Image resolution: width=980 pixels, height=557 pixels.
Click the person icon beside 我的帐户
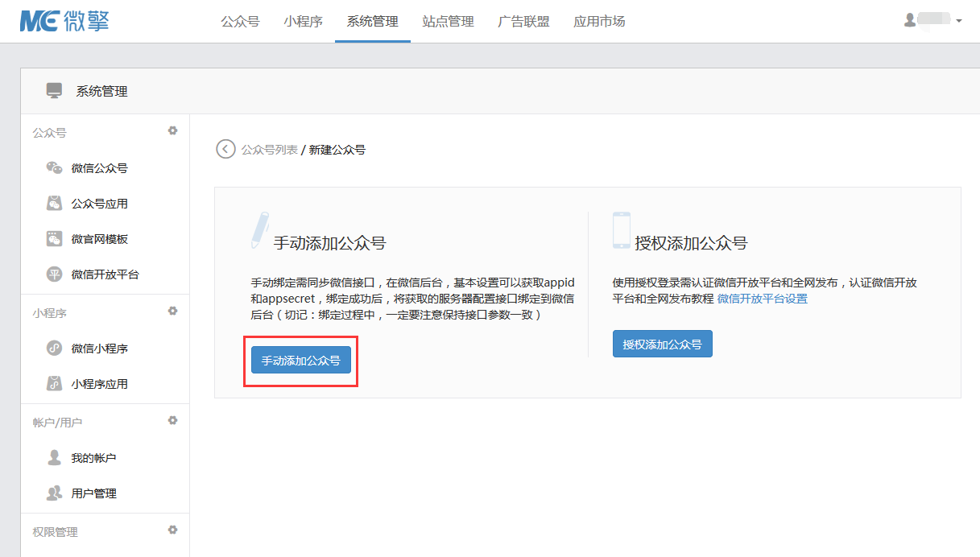(54, 457)
